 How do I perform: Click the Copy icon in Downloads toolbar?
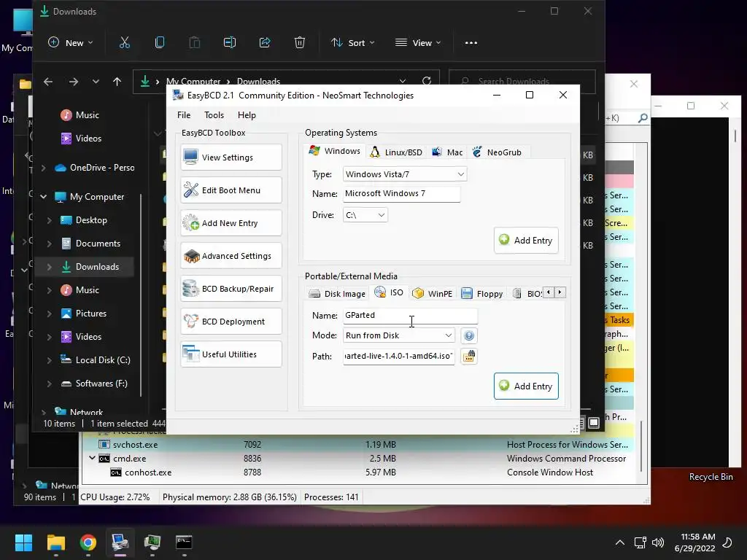coord(160,43)
